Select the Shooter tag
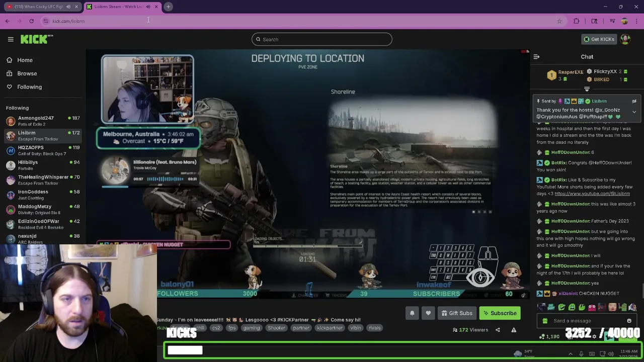The width and height of the screenshot is (644, 362). point(276,328)
